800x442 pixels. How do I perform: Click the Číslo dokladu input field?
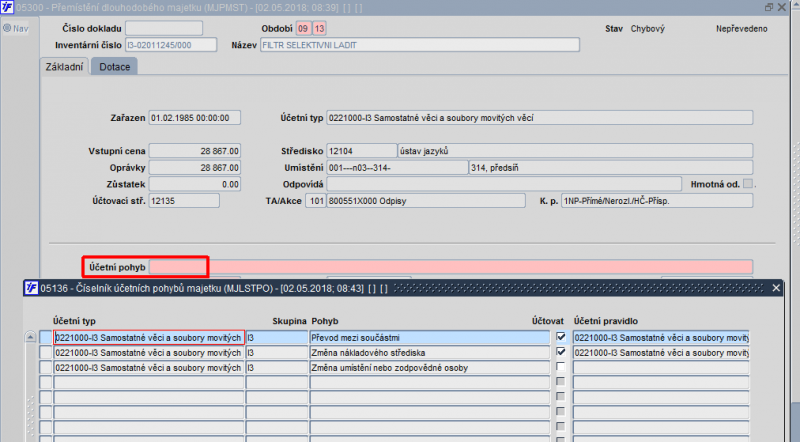pos(164,29)
